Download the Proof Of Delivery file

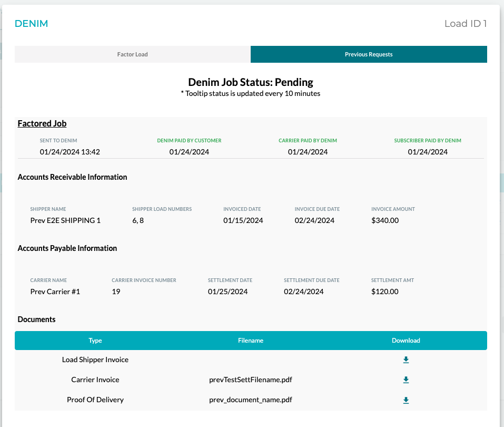click(x=406, y=400)
